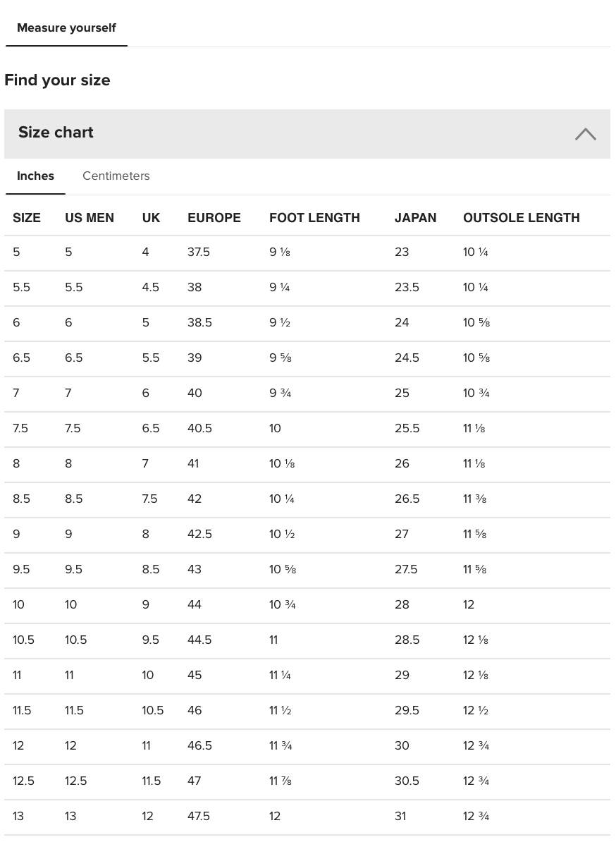This screenshot has height=854, width=616.
Task: Switch to the Centimeters tab
Action: click(x=116, y=176)
